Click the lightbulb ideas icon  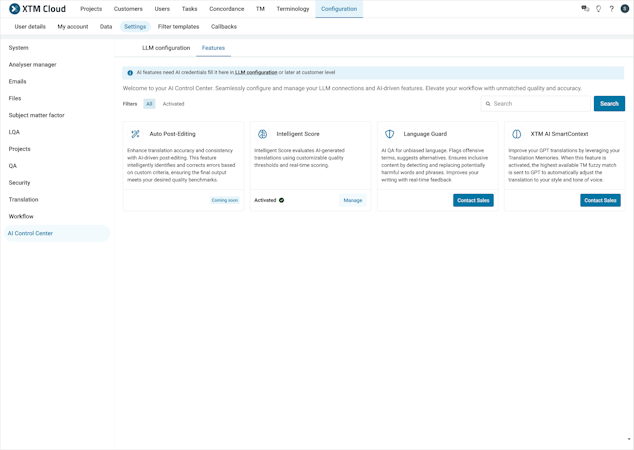tap(598, 8)
